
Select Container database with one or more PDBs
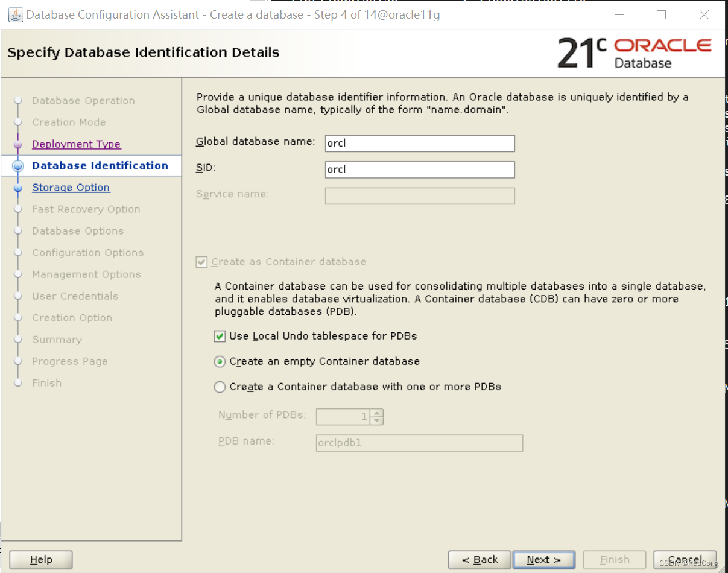pyautogui.click(x=220, y=387)
